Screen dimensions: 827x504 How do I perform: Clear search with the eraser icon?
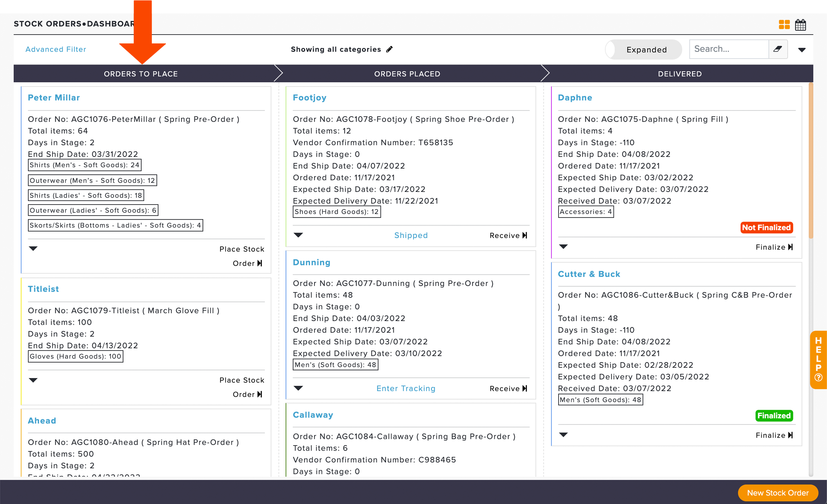(778, 49)
